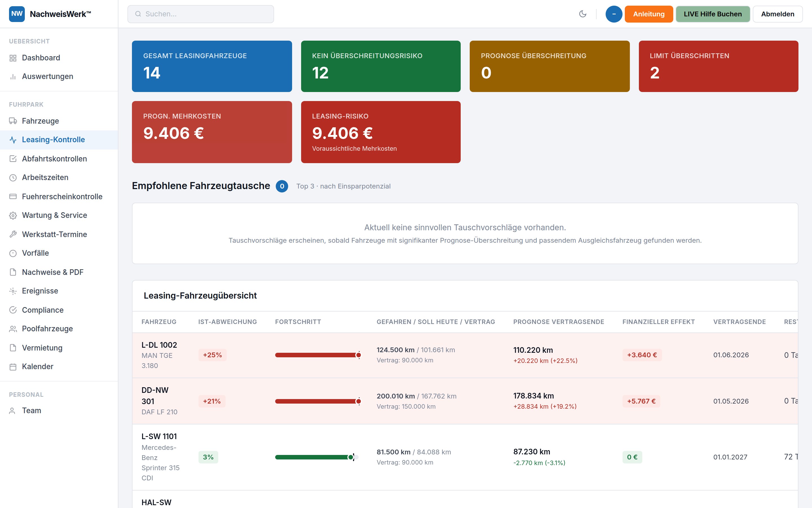Open the Vermietung menu item
This screenshot has width=812, height=508.
(x=59, y=348)
